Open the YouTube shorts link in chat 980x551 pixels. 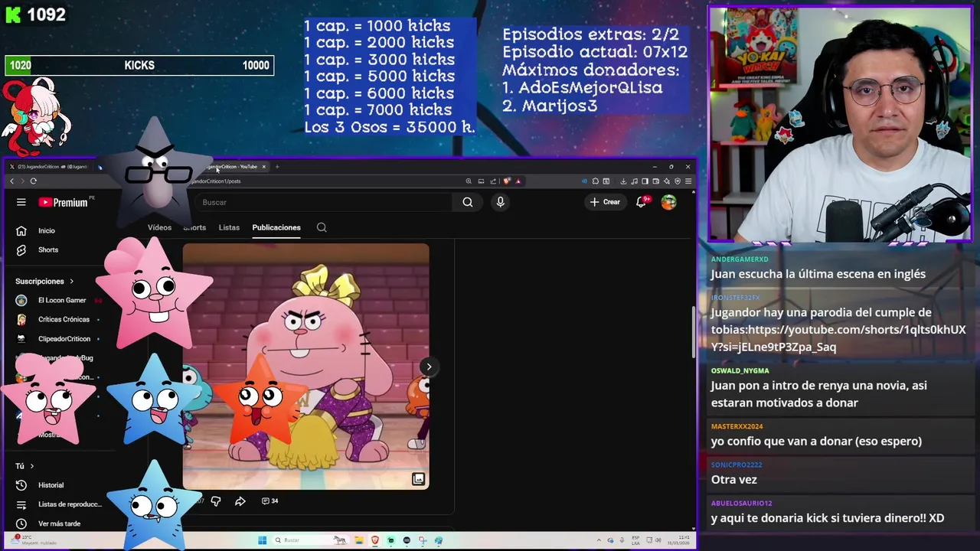(838, 338)
